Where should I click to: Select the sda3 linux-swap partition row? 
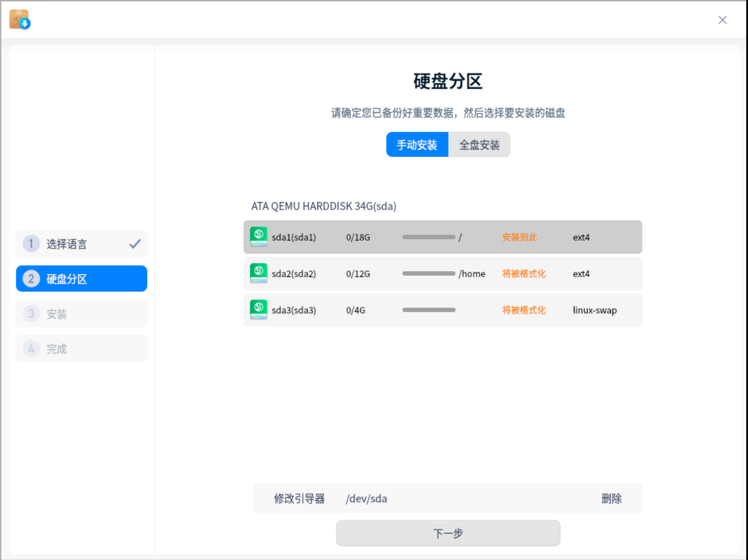pos(442,310)
